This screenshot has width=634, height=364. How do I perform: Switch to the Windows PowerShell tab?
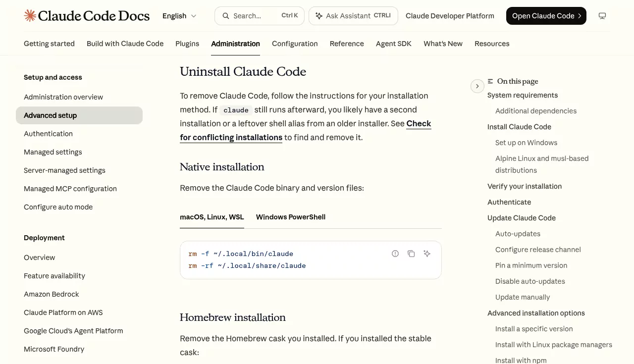coord(291,217)
